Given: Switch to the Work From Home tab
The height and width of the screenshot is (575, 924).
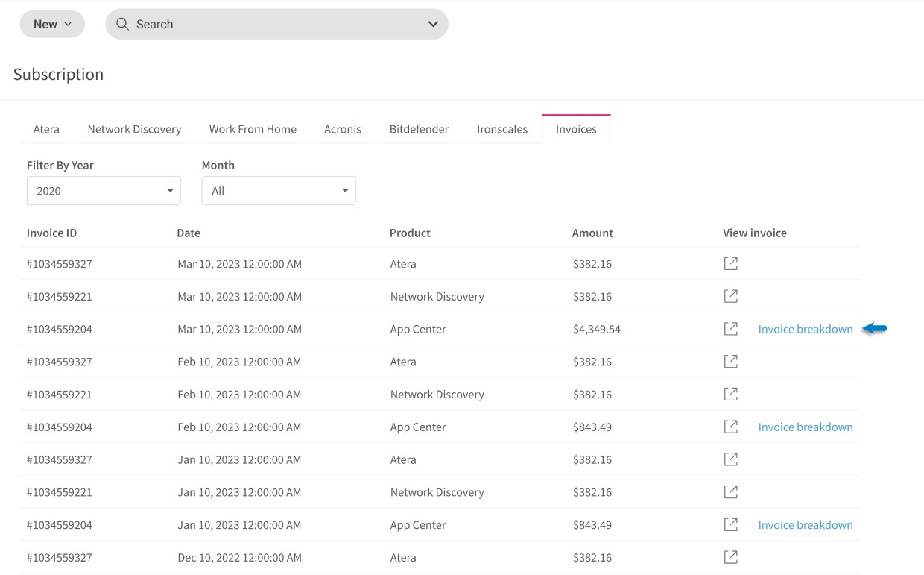Looking at the screenshot, I should coord(253,129).
